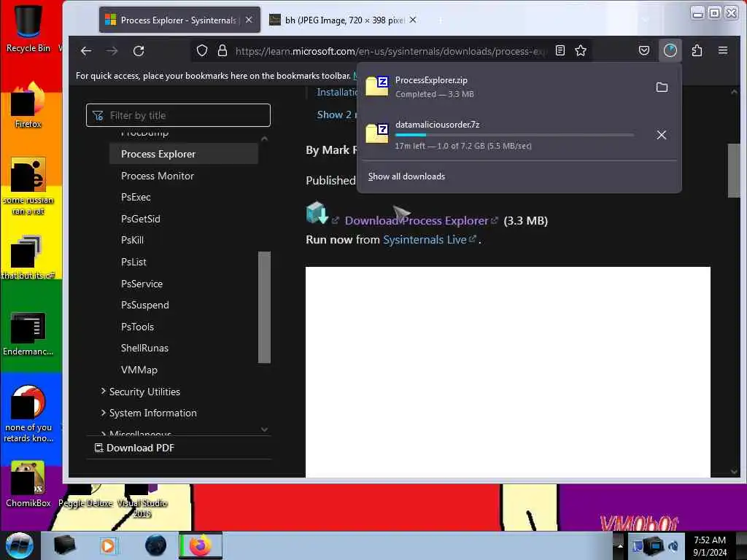Select the Firefox desktop shortcut

pyautogui.click(x=28, y=105)
